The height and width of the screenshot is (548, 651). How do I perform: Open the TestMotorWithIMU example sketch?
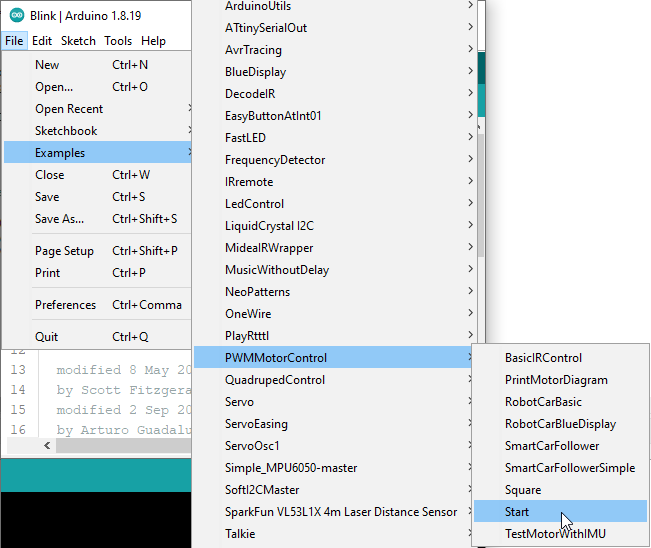coord(560,534)
